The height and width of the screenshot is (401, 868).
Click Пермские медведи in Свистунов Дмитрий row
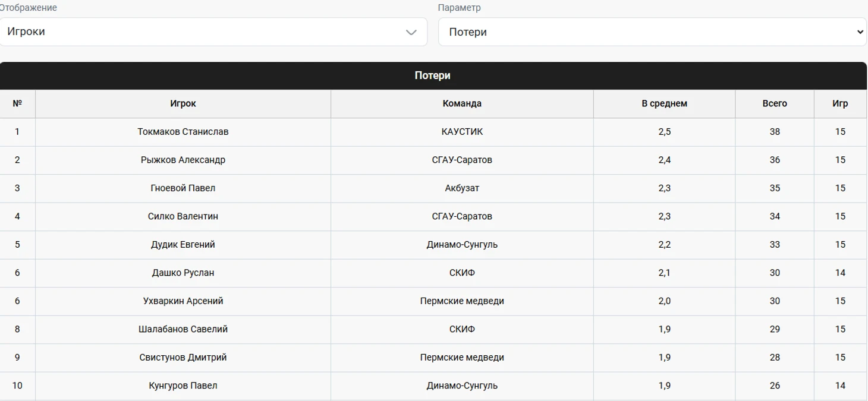pyautogui.click(x=462, y=358)
